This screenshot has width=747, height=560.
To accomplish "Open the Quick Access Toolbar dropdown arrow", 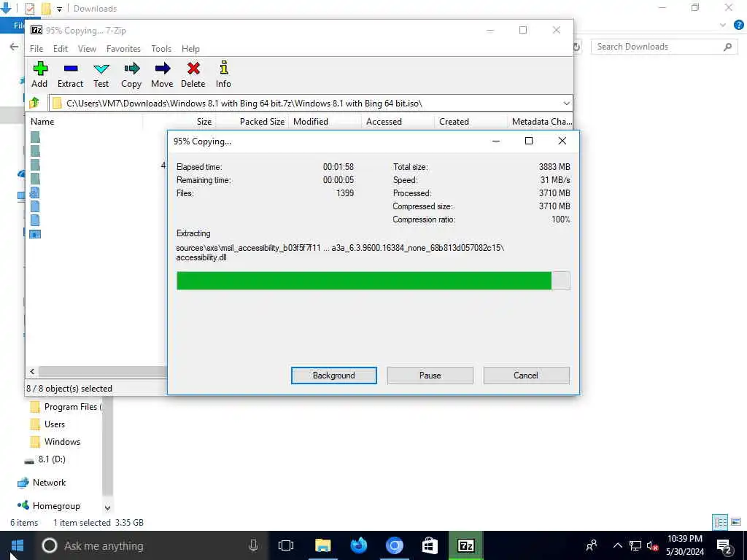I will coord(59,9).
